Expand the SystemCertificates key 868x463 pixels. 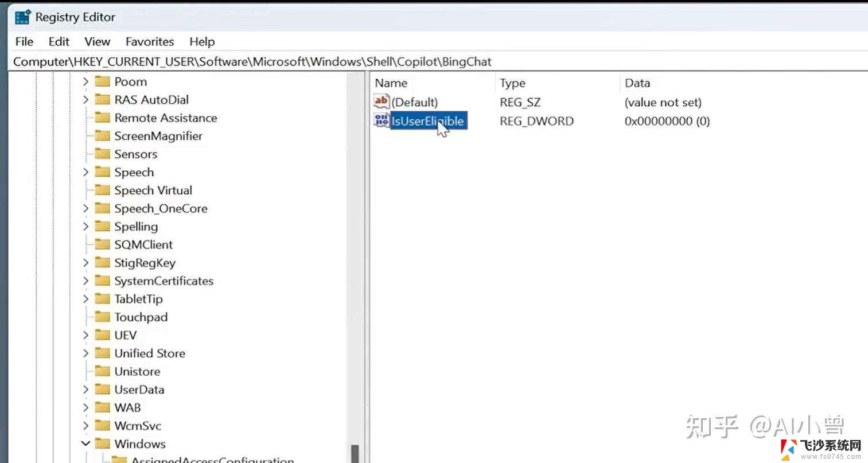(x=85, y=281)
